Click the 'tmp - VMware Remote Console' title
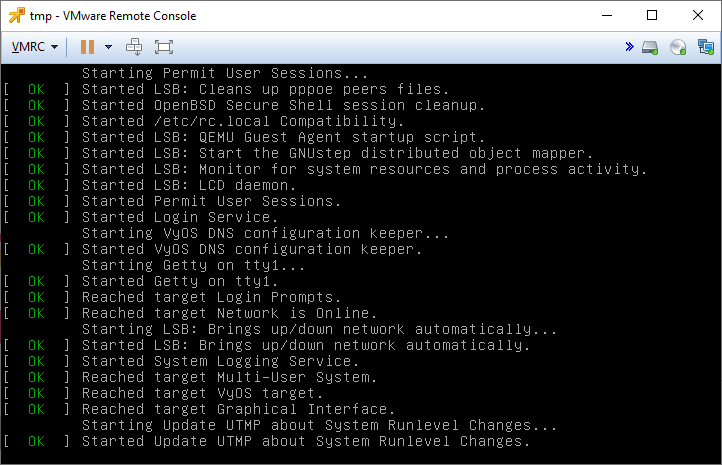Viewport: 722px width, 465px height. coord(113,15)
